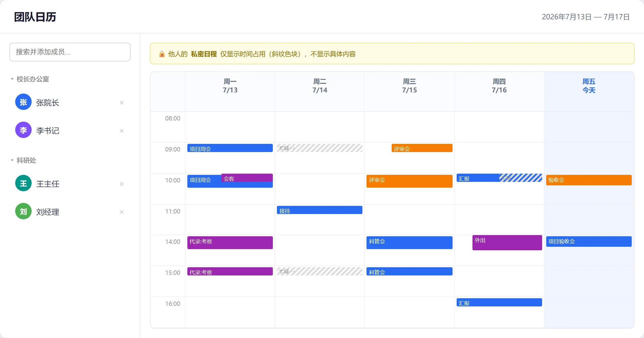Screen dimensions: 644x338
Task: Remove 李书记 using its X icon
Action: (x=122, y=131)
